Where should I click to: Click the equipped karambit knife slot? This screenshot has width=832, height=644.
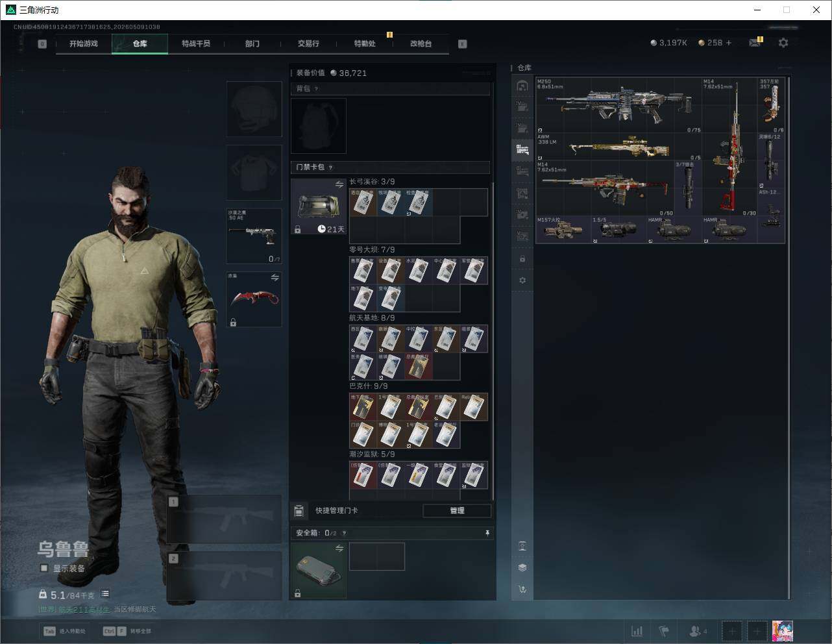pos(254,299)
